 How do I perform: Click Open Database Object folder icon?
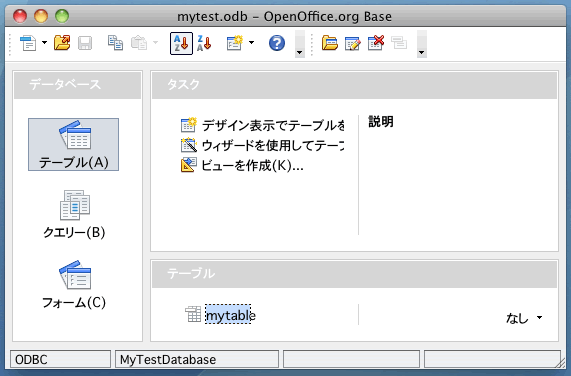[x=330, y=43]
